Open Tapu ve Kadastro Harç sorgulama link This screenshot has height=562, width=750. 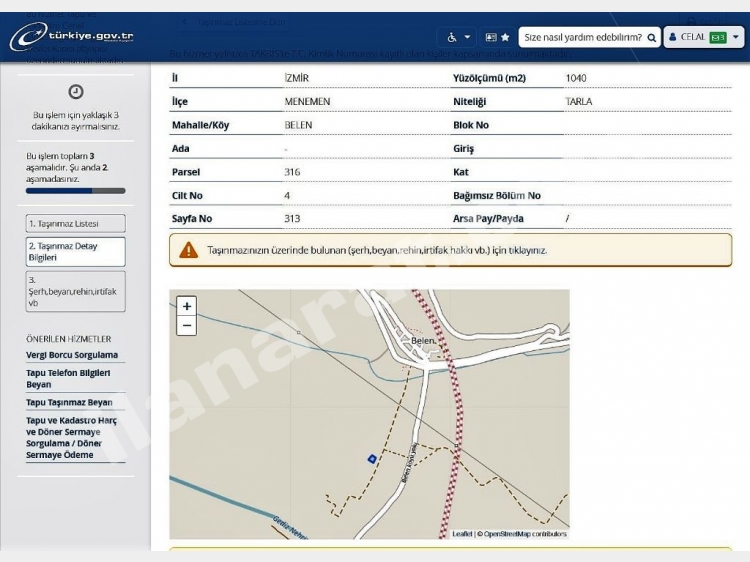(71, 438)
